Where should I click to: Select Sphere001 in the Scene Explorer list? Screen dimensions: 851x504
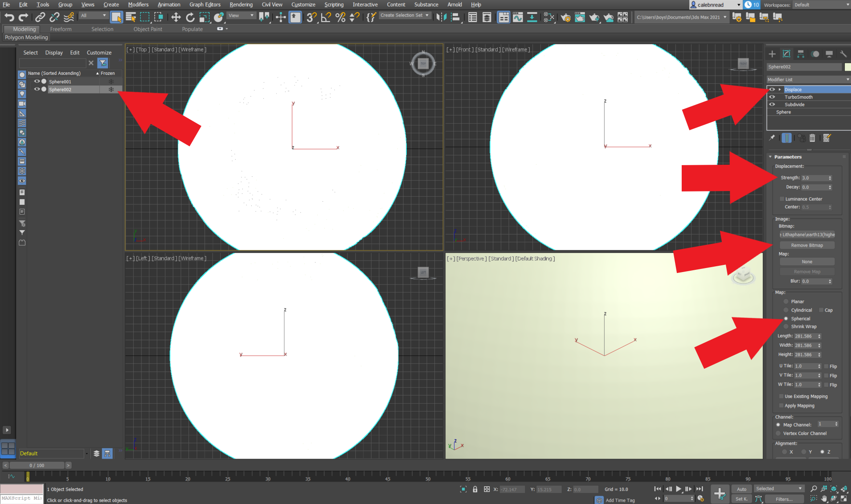60,81
